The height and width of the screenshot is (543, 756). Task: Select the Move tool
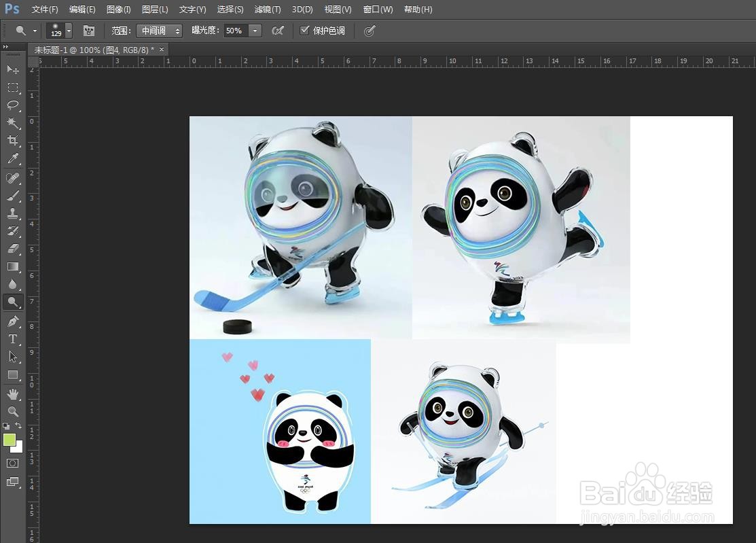(13, 69)
